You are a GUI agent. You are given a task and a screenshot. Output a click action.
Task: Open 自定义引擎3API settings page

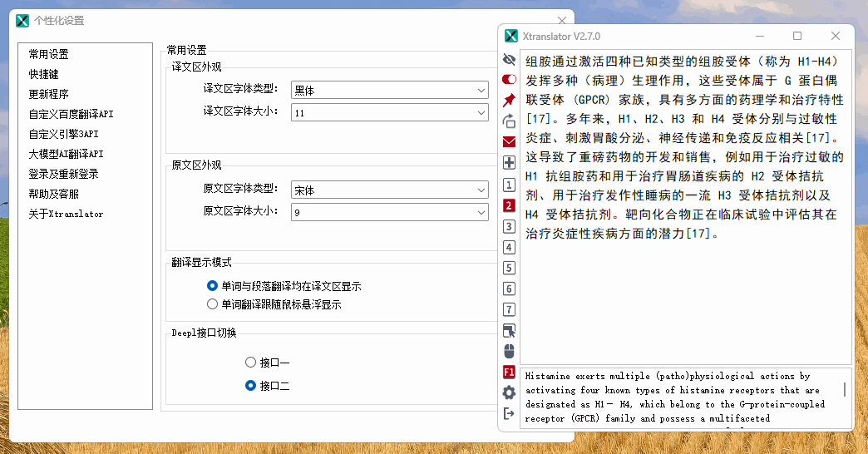(64, 134)
